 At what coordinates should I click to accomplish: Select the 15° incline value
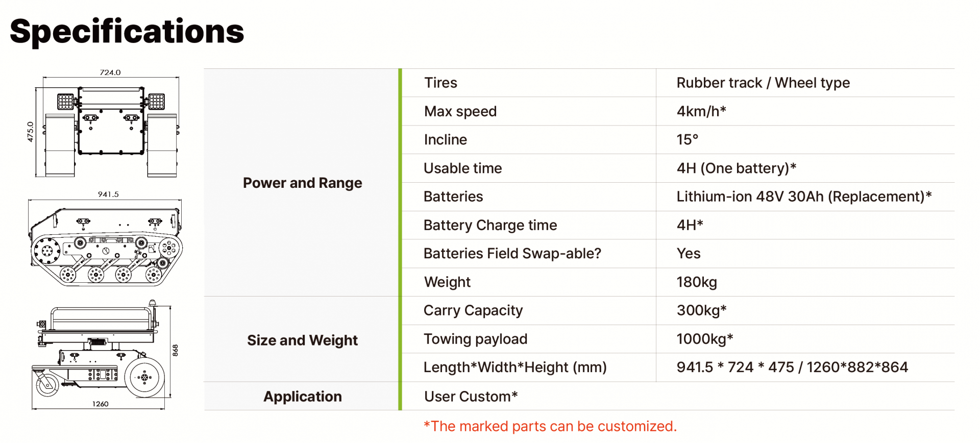coord(687,140)
